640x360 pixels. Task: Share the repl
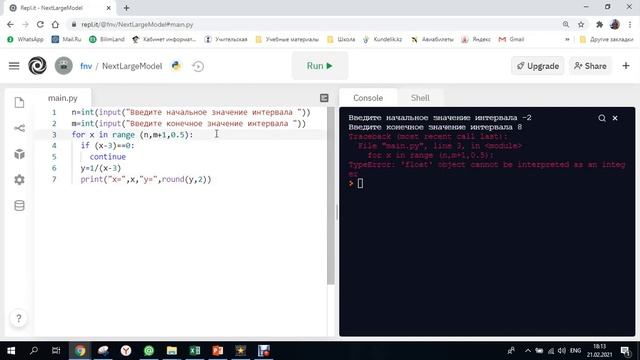[590, 66]
